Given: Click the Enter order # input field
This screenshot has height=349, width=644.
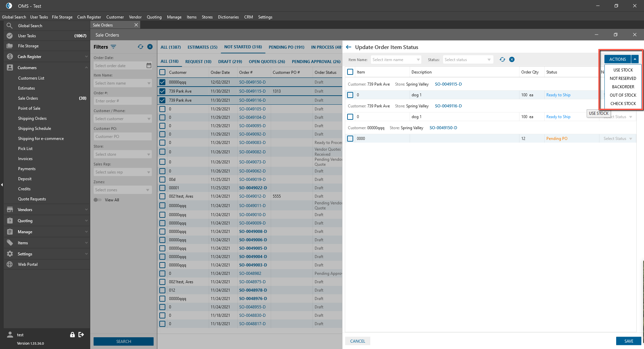Looking at the screenshot, I should (122, 101).
